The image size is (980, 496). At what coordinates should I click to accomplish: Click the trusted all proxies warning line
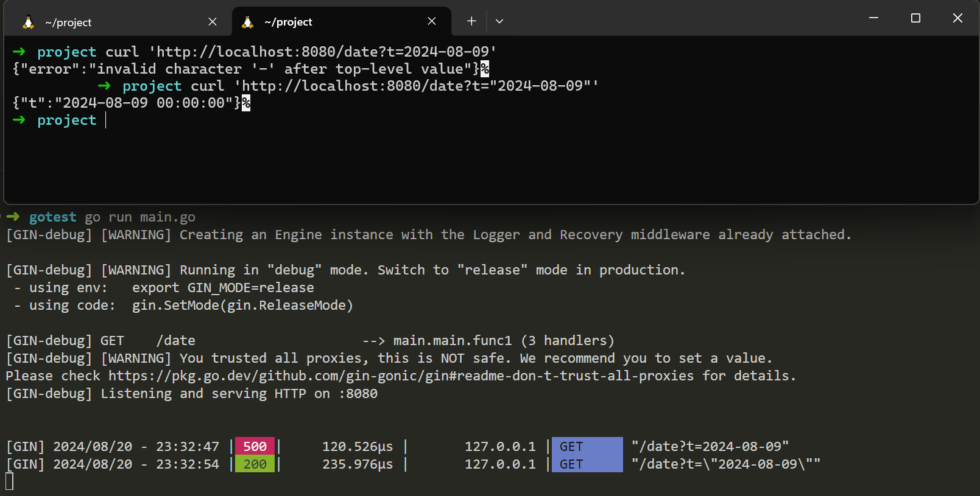[x=389, y=358]
